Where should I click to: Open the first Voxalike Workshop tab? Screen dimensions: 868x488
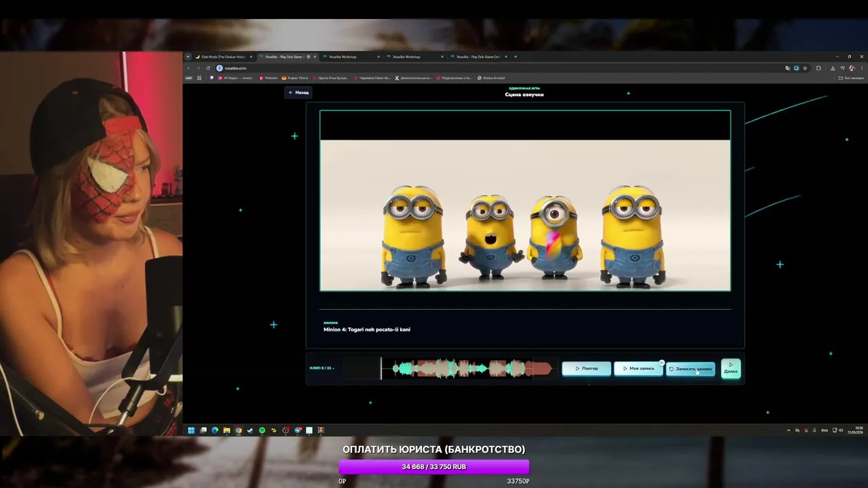tap(351, 57)
